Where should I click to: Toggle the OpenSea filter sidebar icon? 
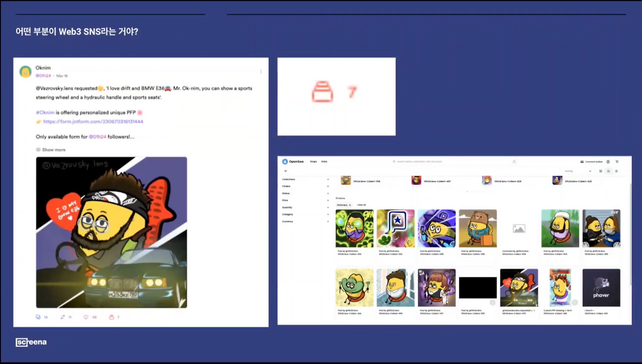tap(285, 171)
